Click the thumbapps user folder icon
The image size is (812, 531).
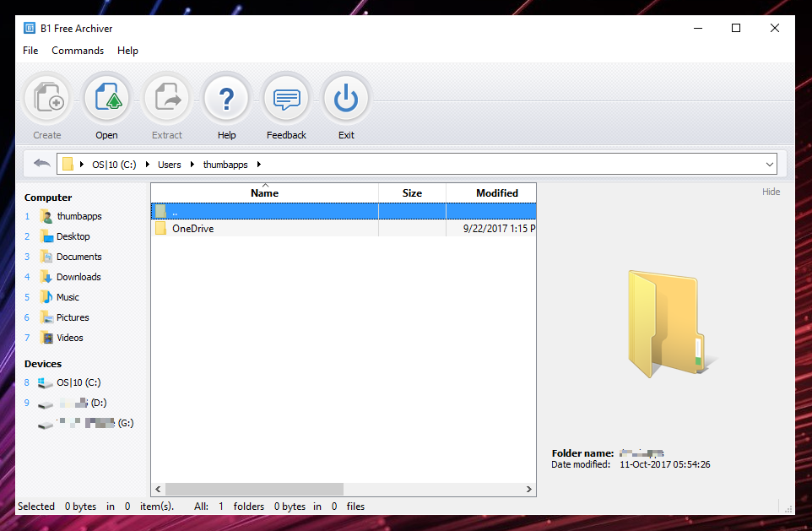(46, 216)
